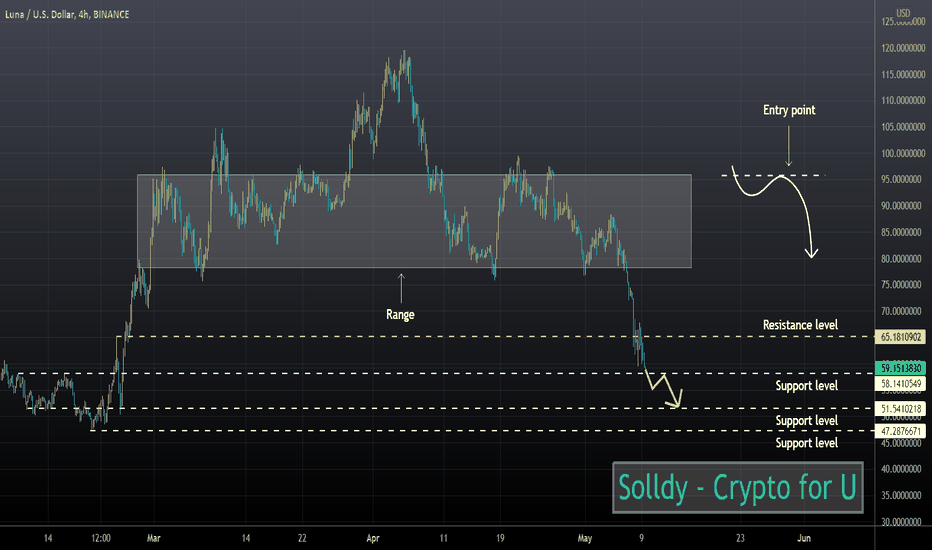Click the 80.0000000 price axis label
The height and width of the screenshot is (550, 932).
[x=903, y=259]
